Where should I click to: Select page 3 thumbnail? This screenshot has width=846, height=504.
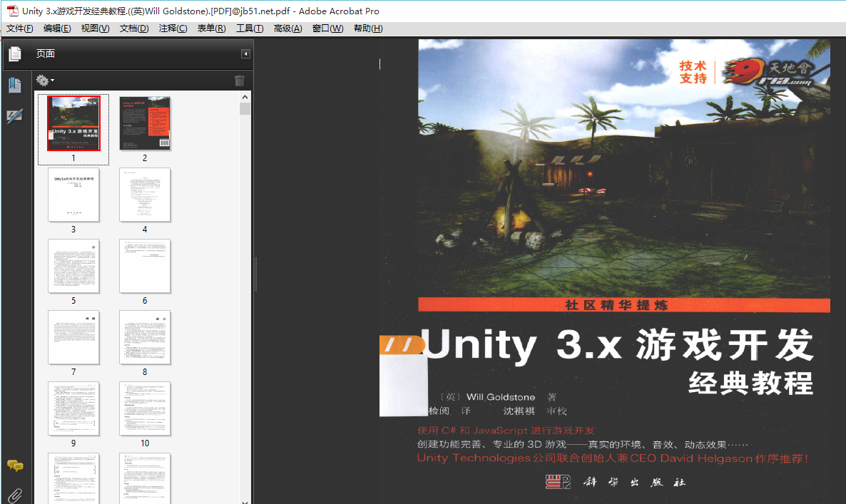coord(73,195)
